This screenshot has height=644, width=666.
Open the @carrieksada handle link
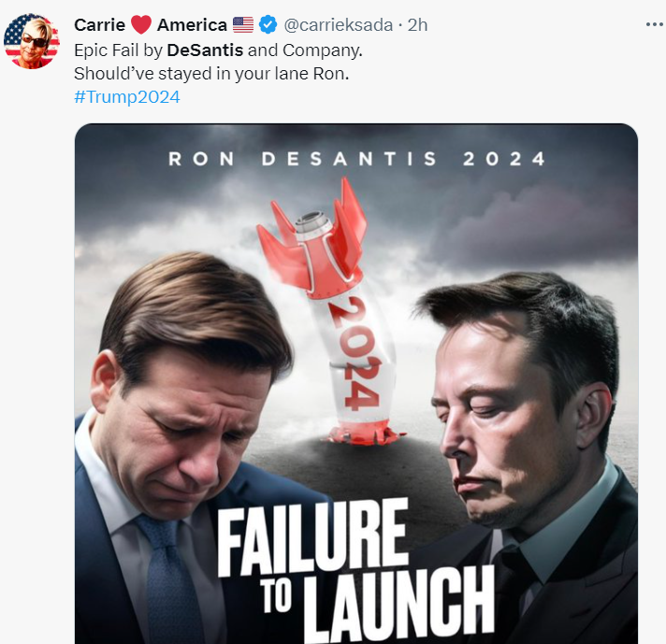tap(338, 25)
